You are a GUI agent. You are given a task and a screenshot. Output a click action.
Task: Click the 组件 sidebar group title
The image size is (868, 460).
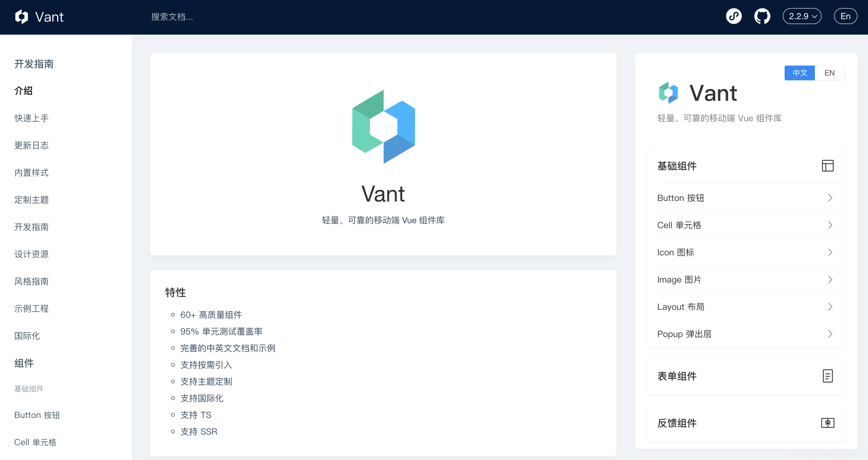24,363
